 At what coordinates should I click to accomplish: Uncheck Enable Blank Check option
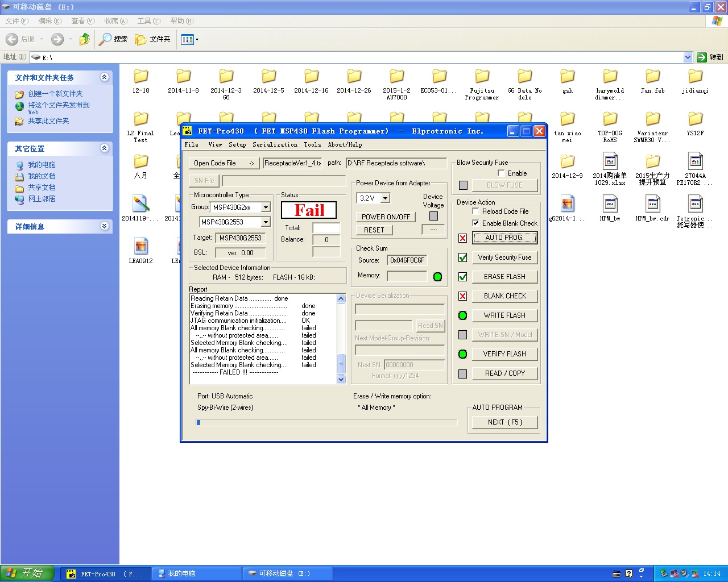click(x=475, y=223)
